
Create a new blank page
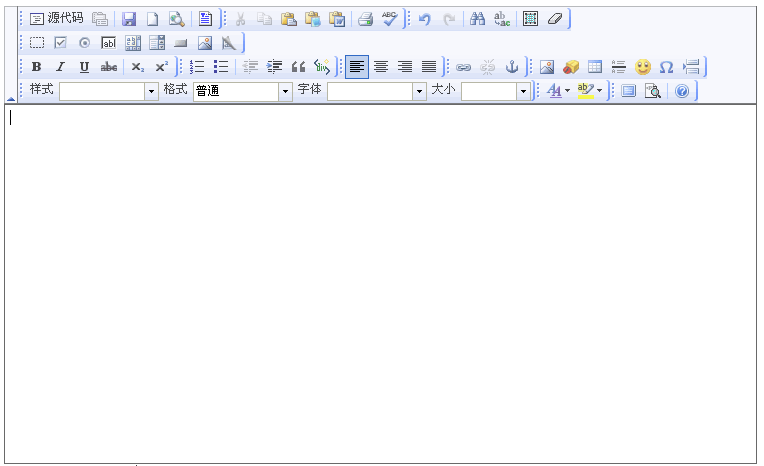point(153,19)
